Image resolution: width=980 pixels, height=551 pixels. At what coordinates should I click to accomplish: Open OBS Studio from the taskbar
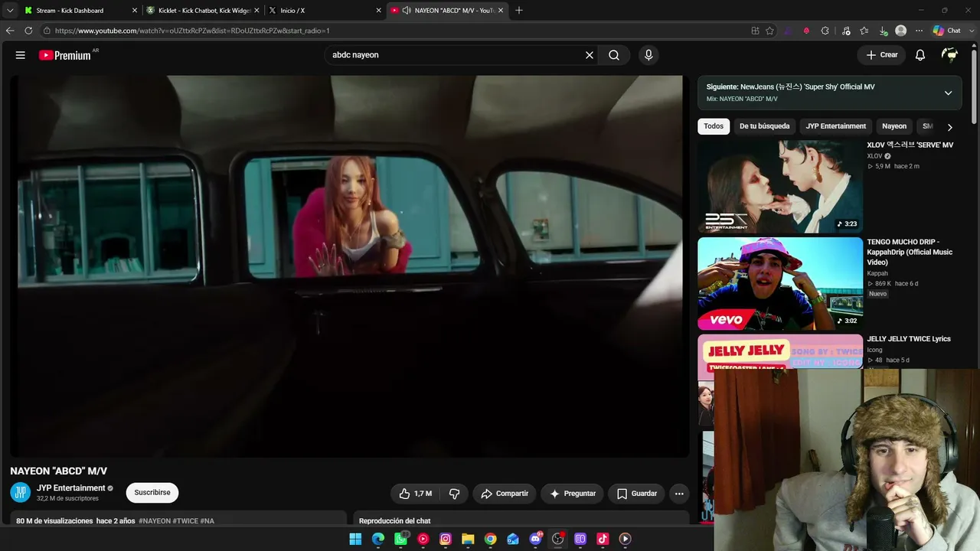[557, 539]
